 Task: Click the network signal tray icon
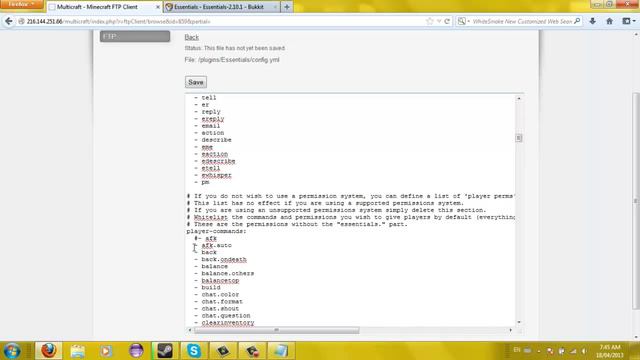tap(573, 351)
